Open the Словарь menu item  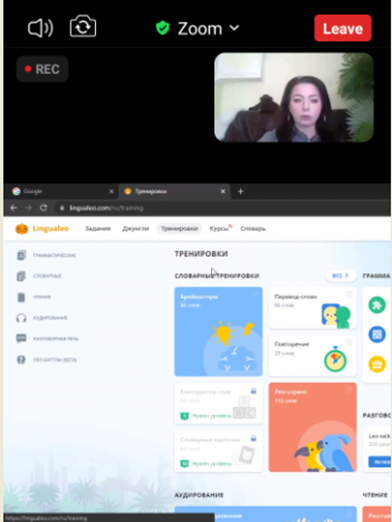point(253,229)
